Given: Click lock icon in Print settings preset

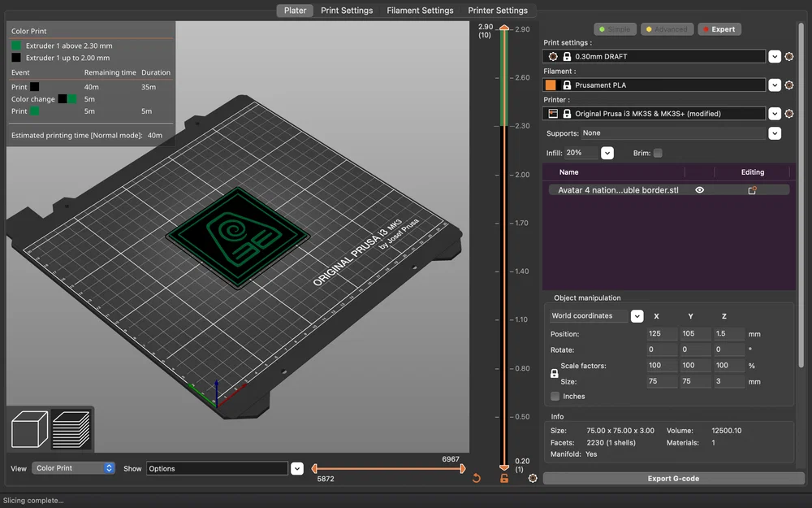Looking at the screenshot, I should [x=567, y=57].
